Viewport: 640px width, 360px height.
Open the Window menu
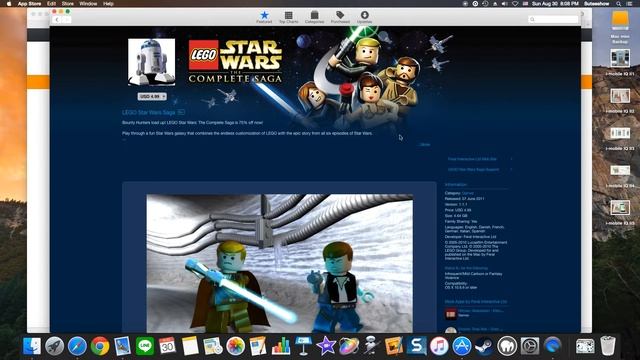[x=88, y=4]
